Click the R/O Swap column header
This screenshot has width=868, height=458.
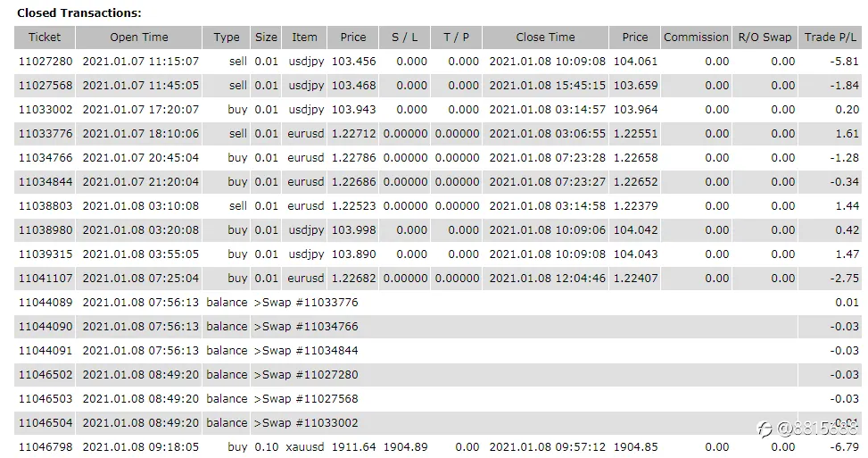pyautogui.click(x=765, y=37)
